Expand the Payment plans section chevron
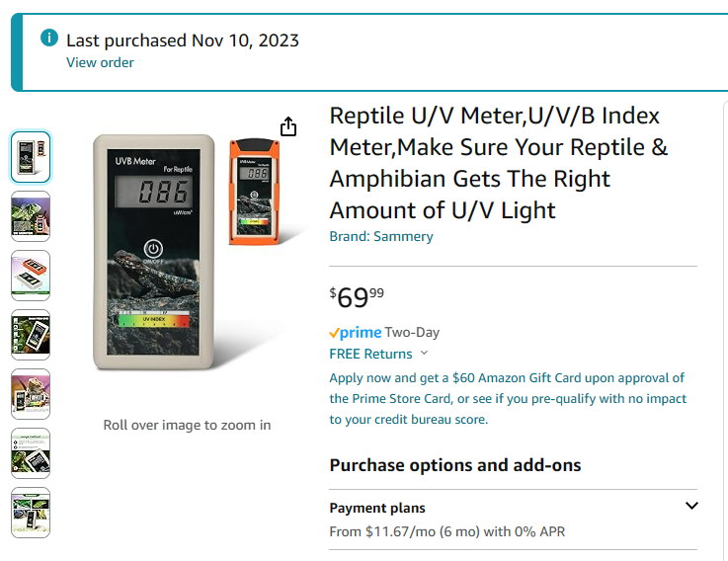The image size is (728, 561). click(691, 506)
